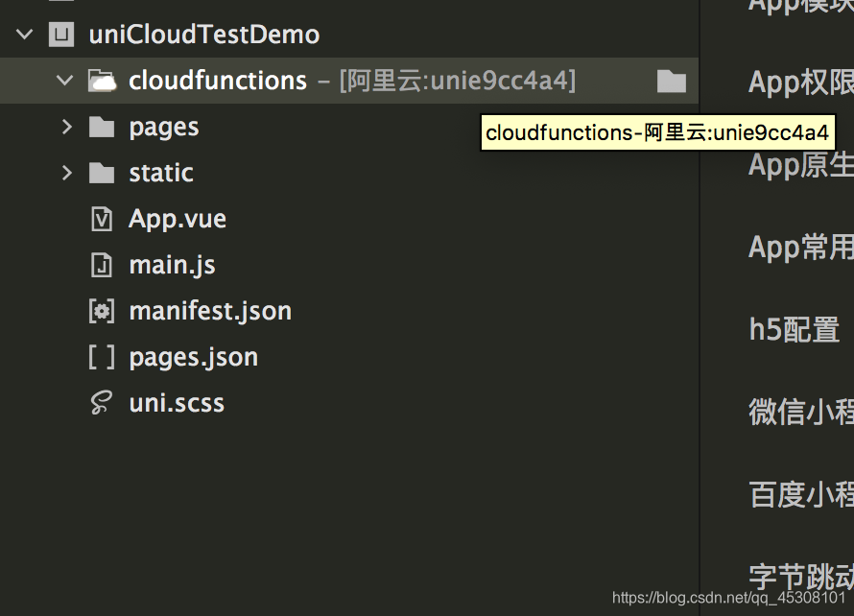The width and height of the screenshot is (854, 616).
Task: Click the folder icon beside pages
Action: pos(103,126)
